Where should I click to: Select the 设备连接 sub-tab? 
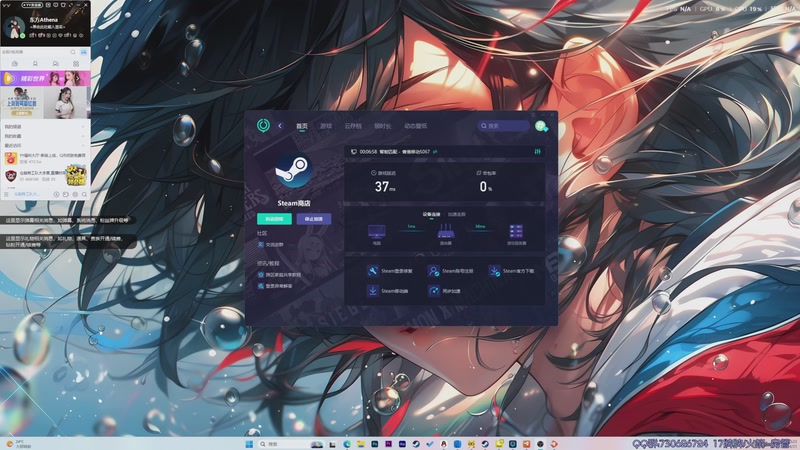[x=431, y=214]
